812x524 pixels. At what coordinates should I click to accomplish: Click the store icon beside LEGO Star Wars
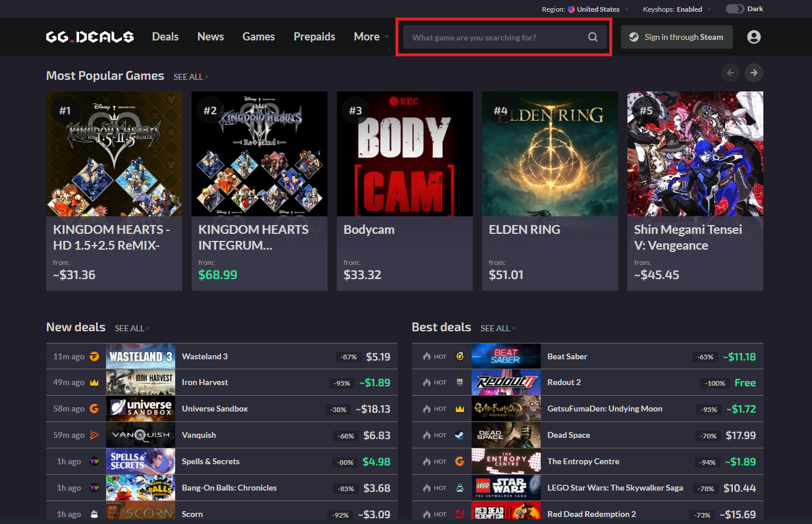pos(460,488)
